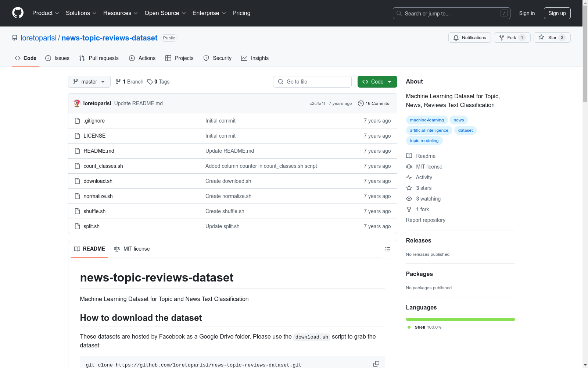Screen dimensions: 588x368
Task: Click the file icon beside README.md
Action: [77, 151]
